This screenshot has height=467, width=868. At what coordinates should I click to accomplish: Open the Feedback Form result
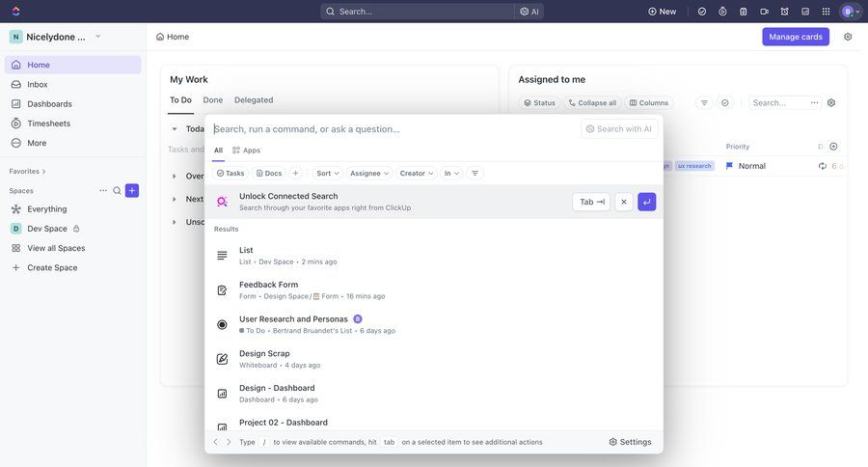[433, 289]
